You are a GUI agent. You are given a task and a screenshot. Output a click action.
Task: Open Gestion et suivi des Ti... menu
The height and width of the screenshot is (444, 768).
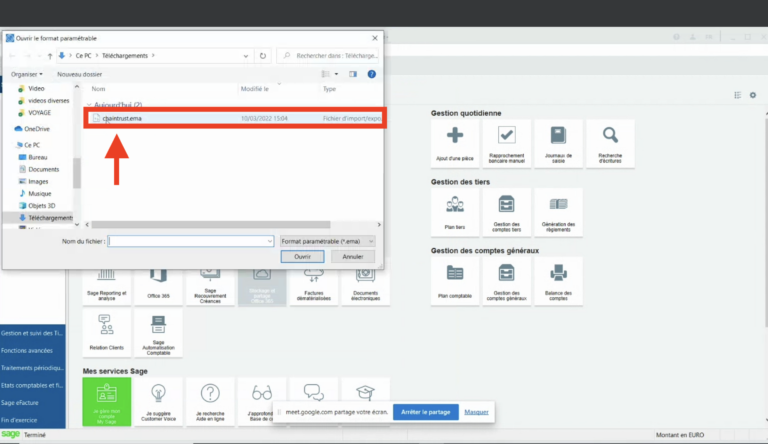(x=32, y=333)
